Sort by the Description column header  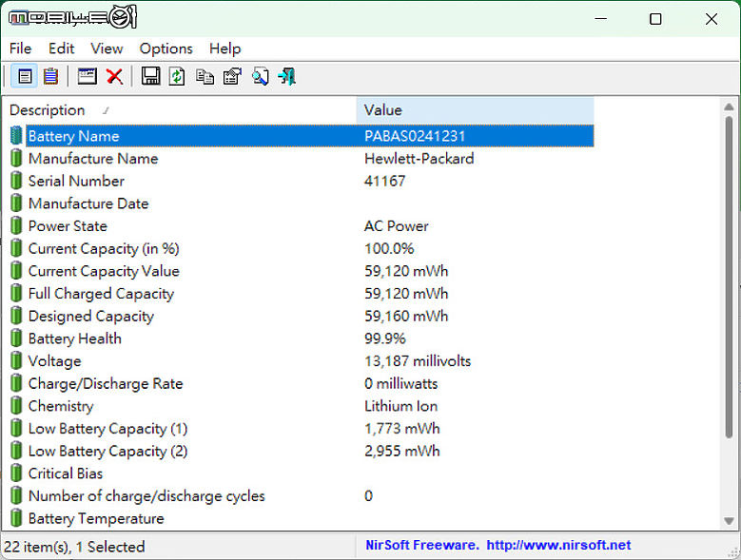click(179, 110)
